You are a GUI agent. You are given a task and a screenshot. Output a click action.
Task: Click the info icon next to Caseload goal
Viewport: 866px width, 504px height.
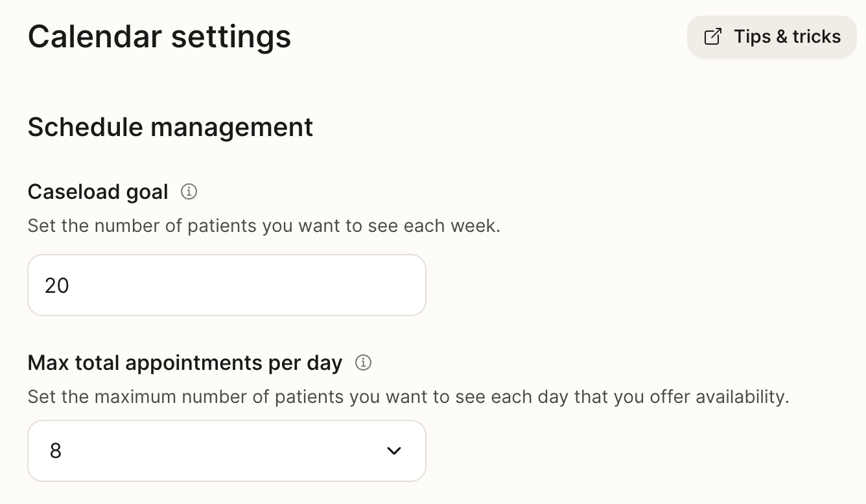coord(189,192)
